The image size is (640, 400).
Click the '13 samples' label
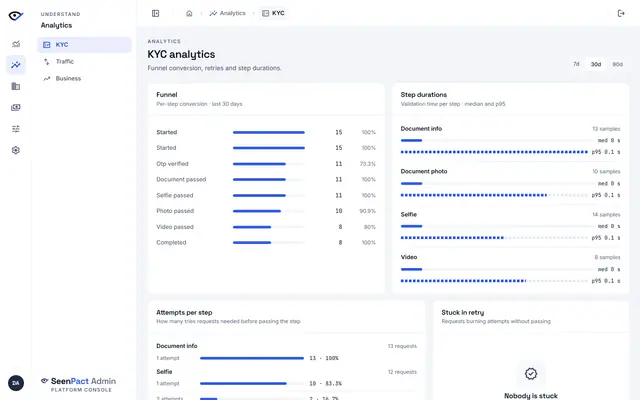pyautogui.click(x=606, y=129)
